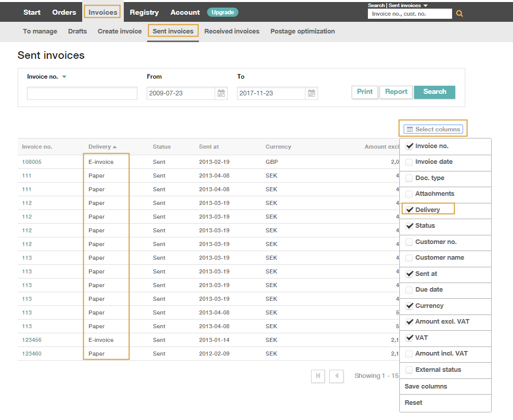Open invoice 123460 link

tap(32, 354)
